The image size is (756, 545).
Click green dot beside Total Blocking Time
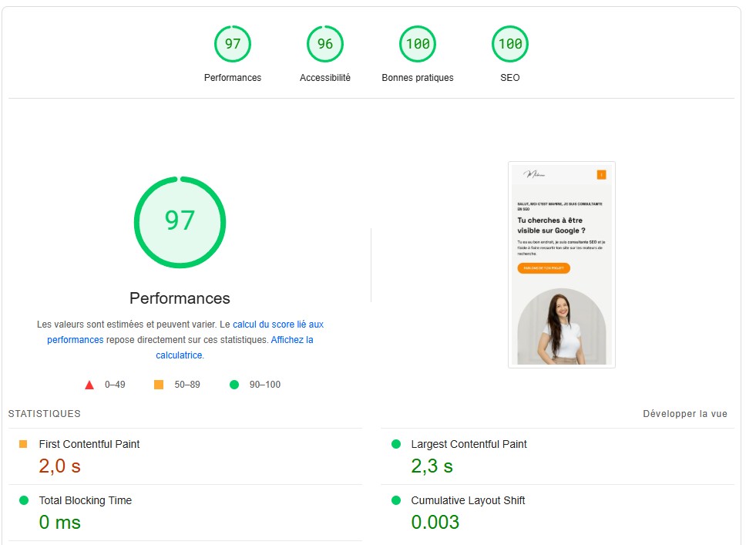[23, 500]
